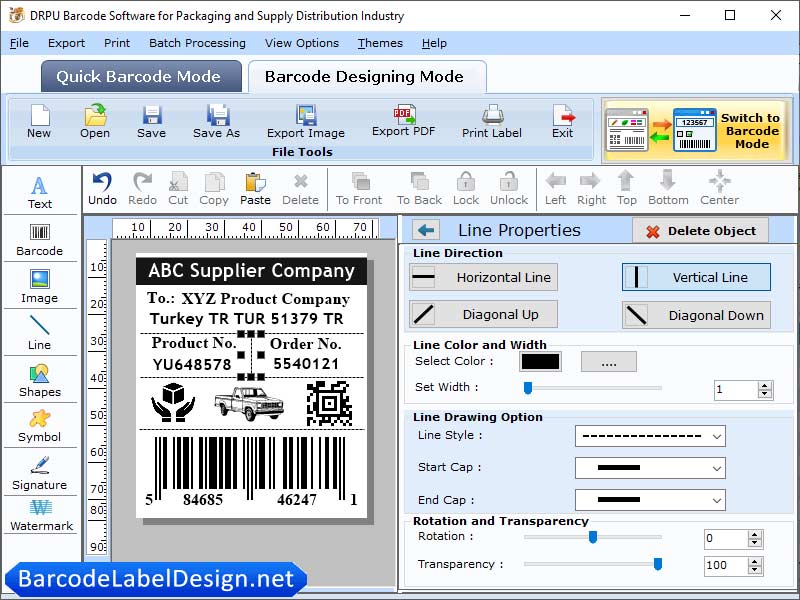
Task: Select Horizontal Line direction
Action: point(482,277)
